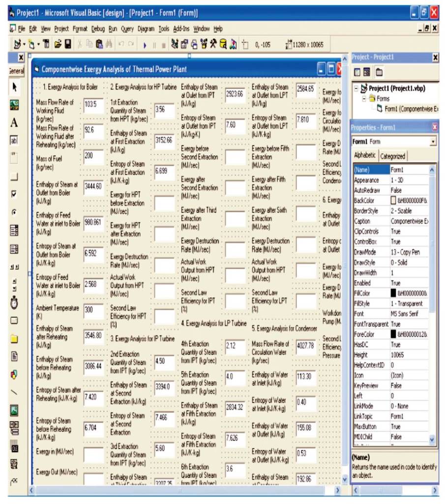
Task: Pick the ComboBox control in the toolbox
Action: tap(14, 230)
